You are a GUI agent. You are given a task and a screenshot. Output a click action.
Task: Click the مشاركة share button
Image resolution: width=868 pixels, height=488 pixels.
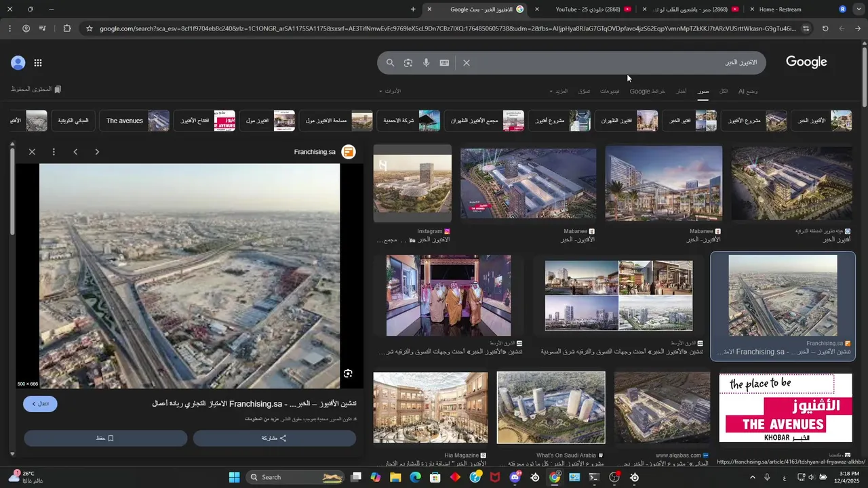pyautogui.click(x=275, y=439)
